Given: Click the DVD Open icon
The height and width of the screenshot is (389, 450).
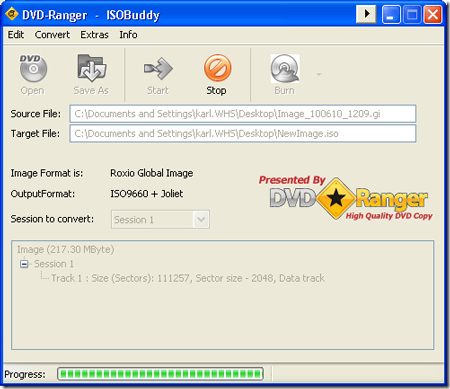Looking at the screenshot, I should [33, 68].
